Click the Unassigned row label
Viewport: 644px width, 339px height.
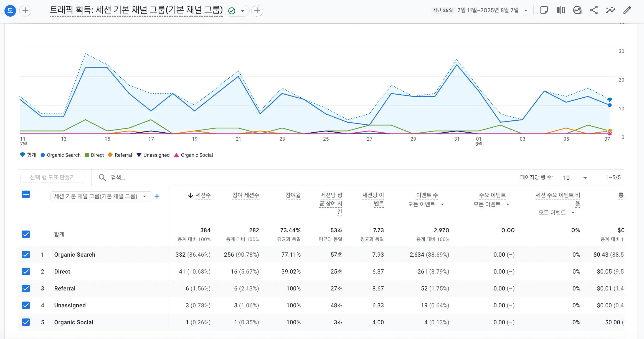tap(70, 305)
